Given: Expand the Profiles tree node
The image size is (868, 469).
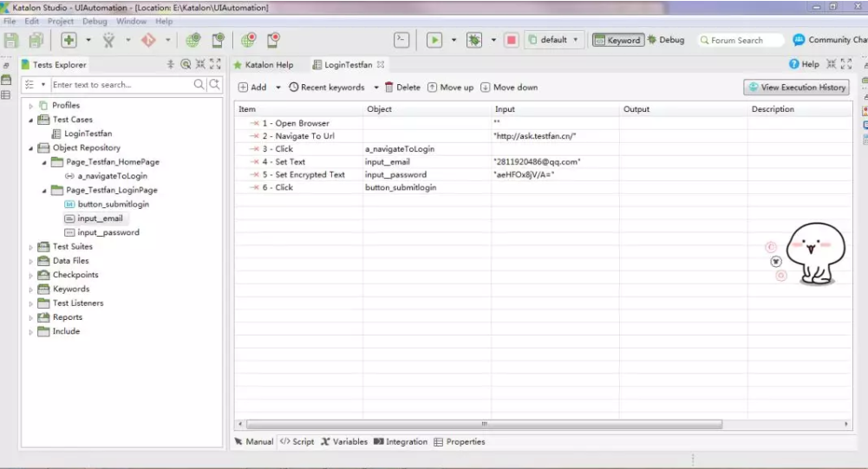Looking at the screenshot, I should point(31,106).
